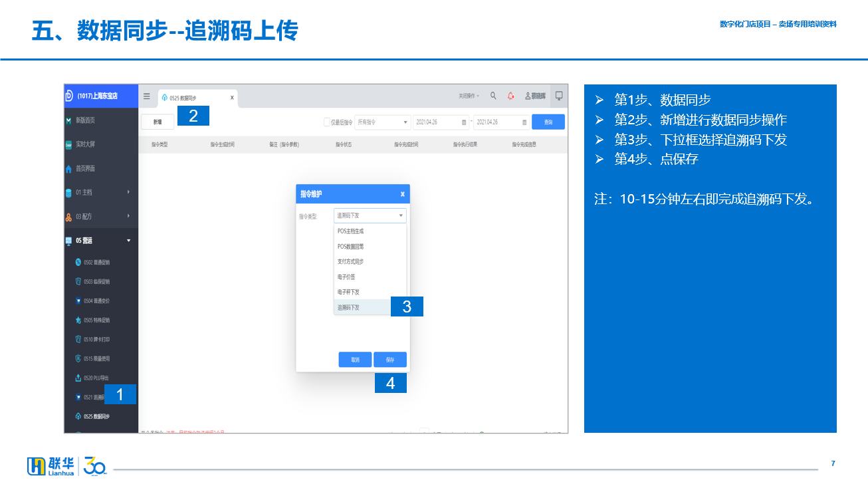Click the 首页界面 home icon

(68, 169)
